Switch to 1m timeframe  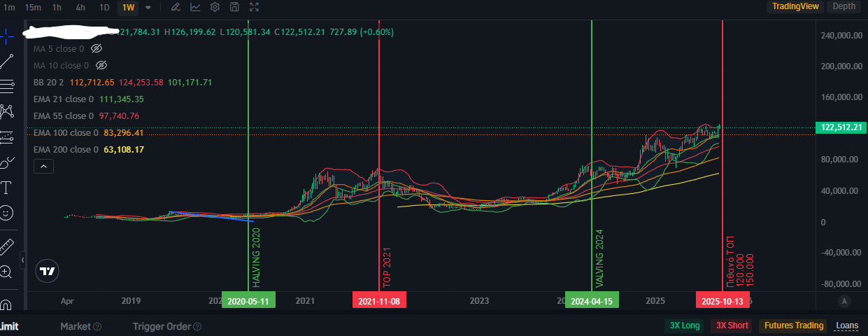(x=9, y=7)
